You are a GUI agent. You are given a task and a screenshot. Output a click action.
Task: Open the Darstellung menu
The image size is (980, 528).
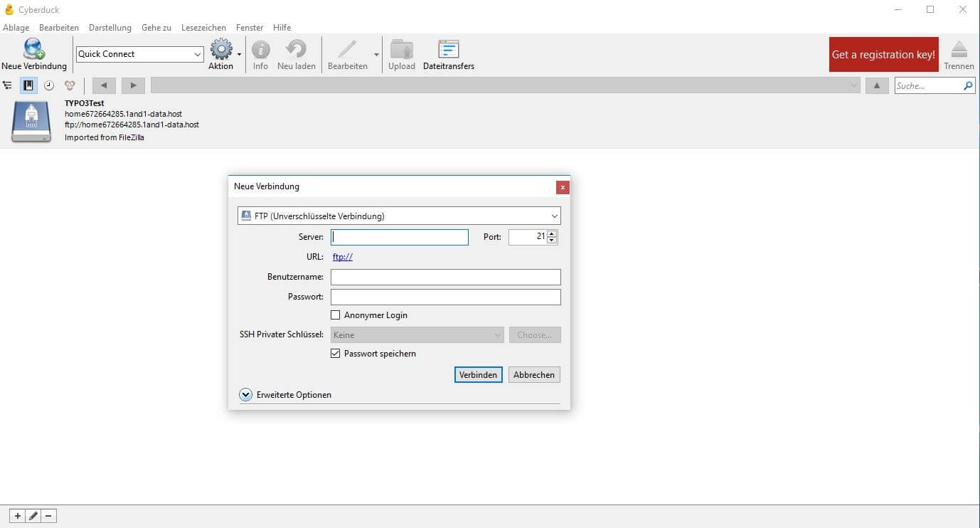click(110, 28)
